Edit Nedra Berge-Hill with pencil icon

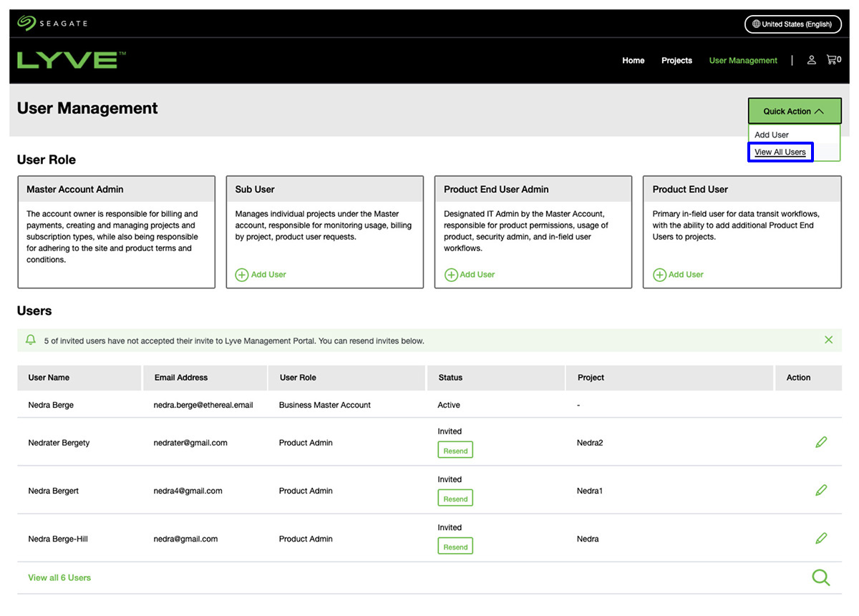(x=821, y=538)
